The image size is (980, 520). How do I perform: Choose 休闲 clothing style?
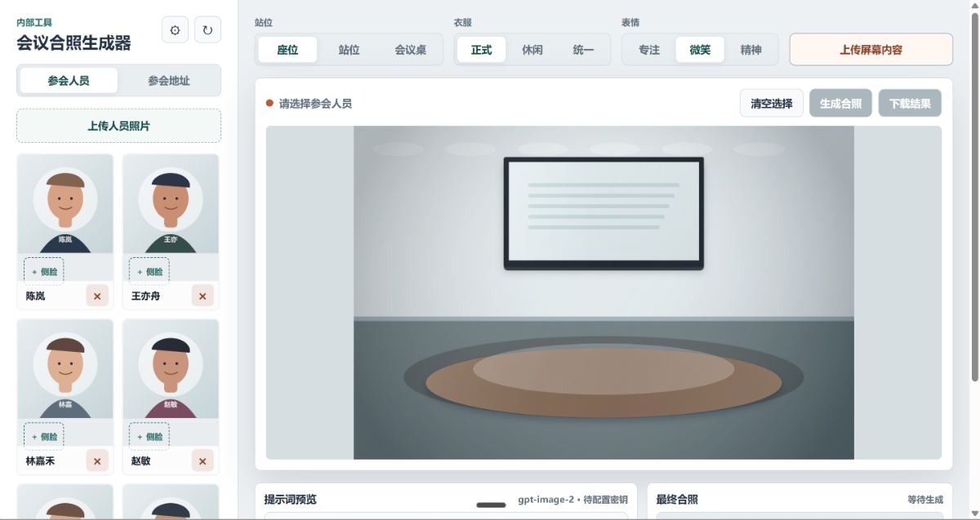click(x=532, y=50)
